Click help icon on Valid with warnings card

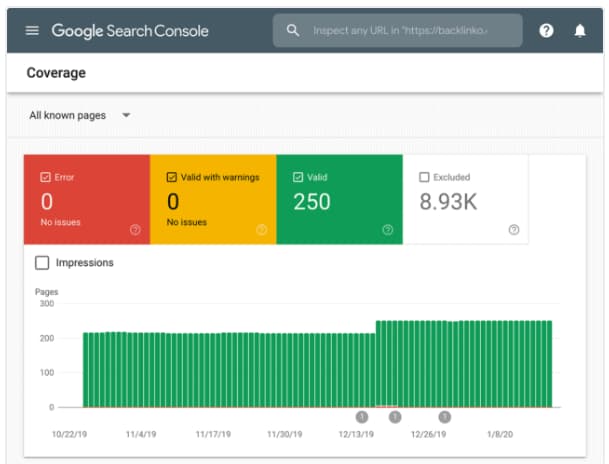coord(261,229)
